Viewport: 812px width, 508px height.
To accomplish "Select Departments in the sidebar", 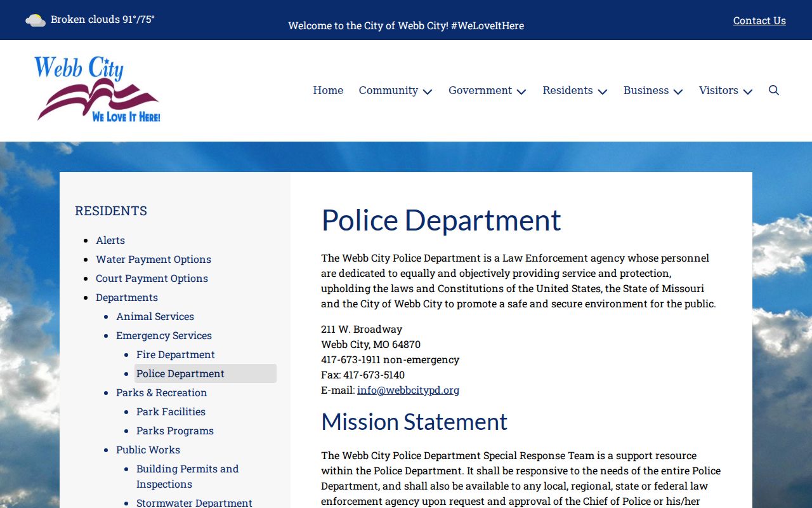I will click(127, 297).
